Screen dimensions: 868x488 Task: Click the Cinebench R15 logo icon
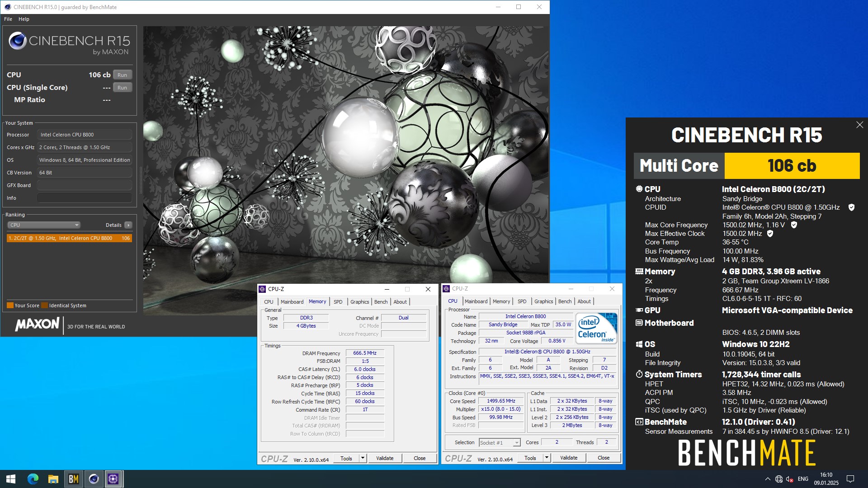click(18, 41)
